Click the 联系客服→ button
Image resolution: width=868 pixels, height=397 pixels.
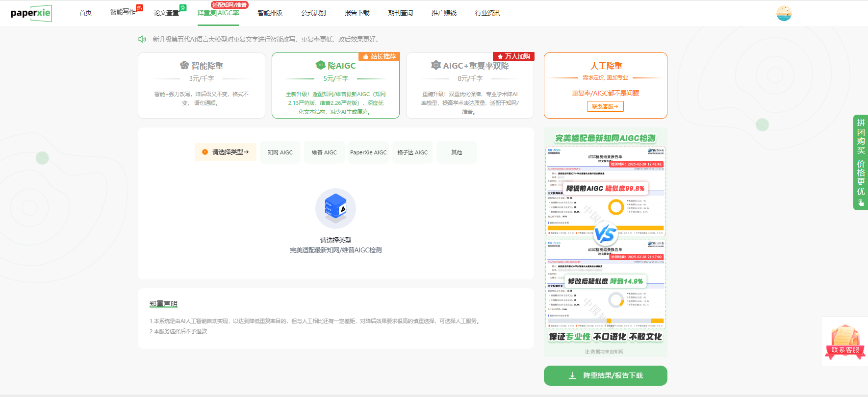[x=605, y=106]
